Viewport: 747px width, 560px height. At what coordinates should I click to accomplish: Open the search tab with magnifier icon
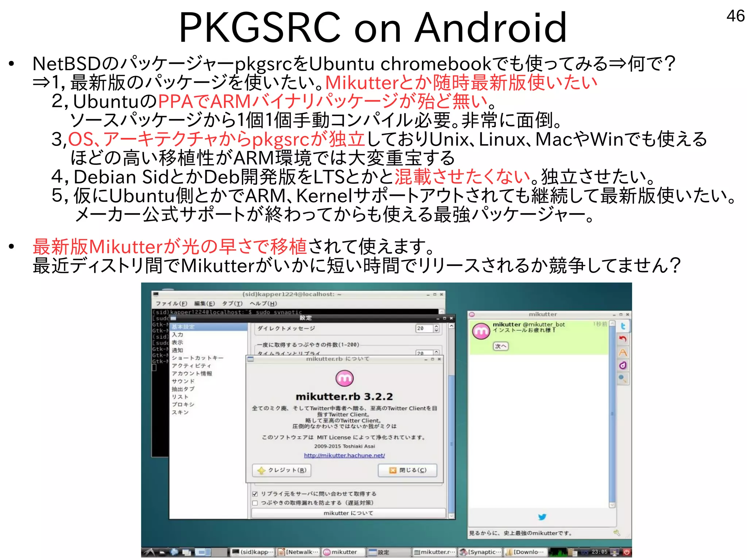pyautogui.click(x=623, y=378)
